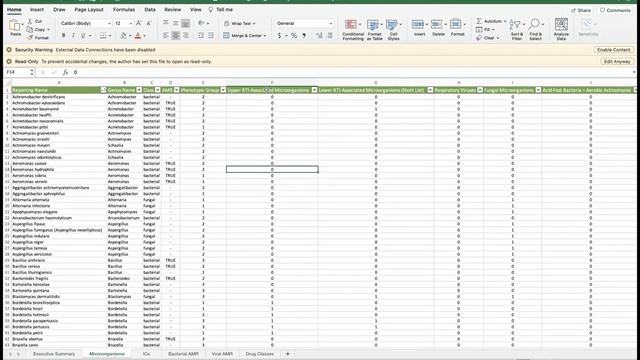The width and height of the screenshot is (640, 360).
Task: Open the Page Layout ribbon tab
Action: click(89, 9)
